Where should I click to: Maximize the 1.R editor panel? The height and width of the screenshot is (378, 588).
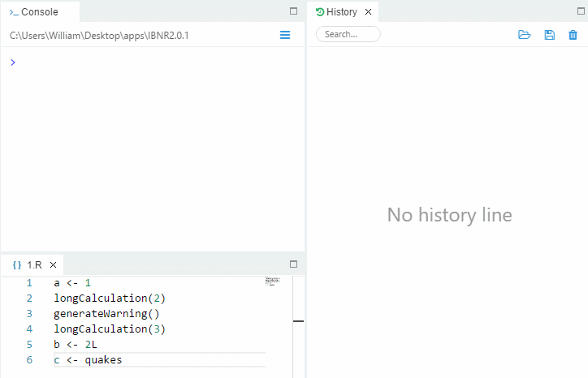coord(294,264)
